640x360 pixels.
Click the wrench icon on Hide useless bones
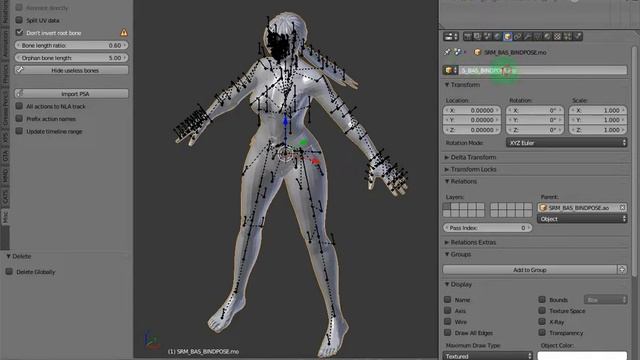20,70
